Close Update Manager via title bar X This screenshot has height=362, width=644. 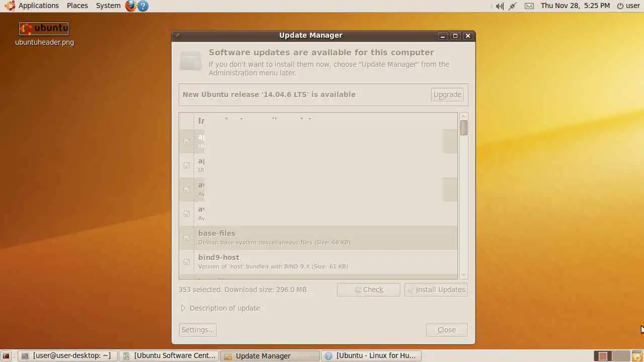(468, 36)
